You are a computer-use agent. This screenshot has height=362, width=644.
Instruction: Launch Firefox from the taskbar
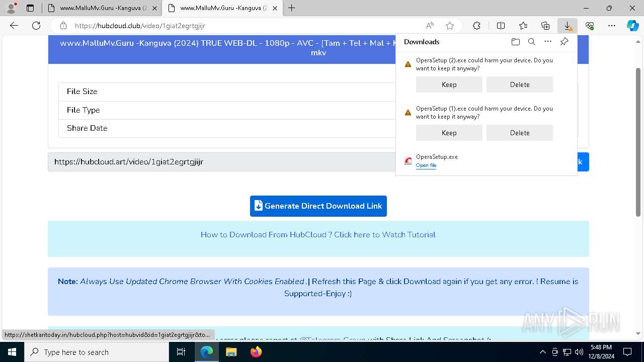click(x=256, y=352)
